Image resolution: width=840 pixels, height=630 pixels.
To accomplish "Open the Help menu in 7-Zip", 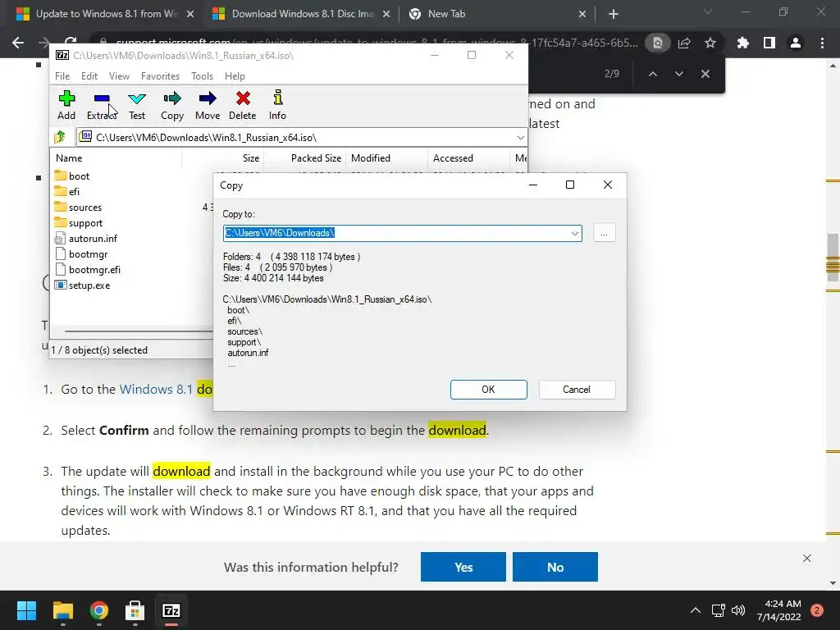I will click(x=235, y=76).
